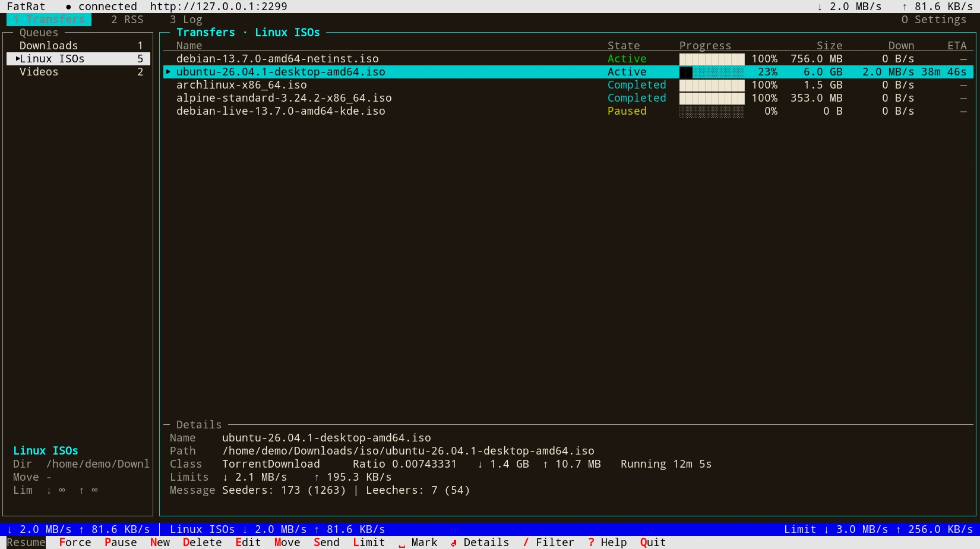Click the Delete command
The width and height of the screenshot is (980, 549).
(x=203, y=542)
